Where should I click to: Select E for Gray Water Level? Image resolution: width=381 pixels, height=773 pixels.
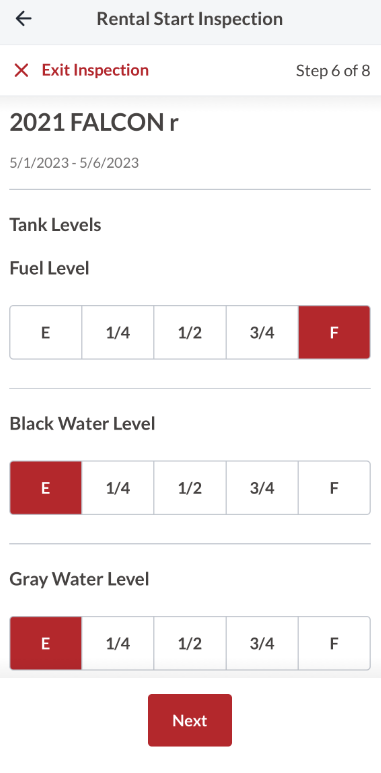[x=45, y=643]
